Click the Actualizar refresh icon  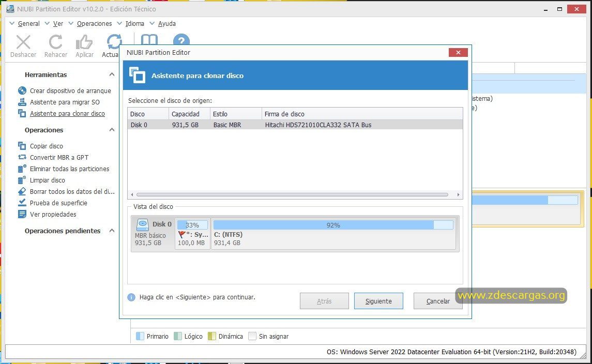click(114, 42)
